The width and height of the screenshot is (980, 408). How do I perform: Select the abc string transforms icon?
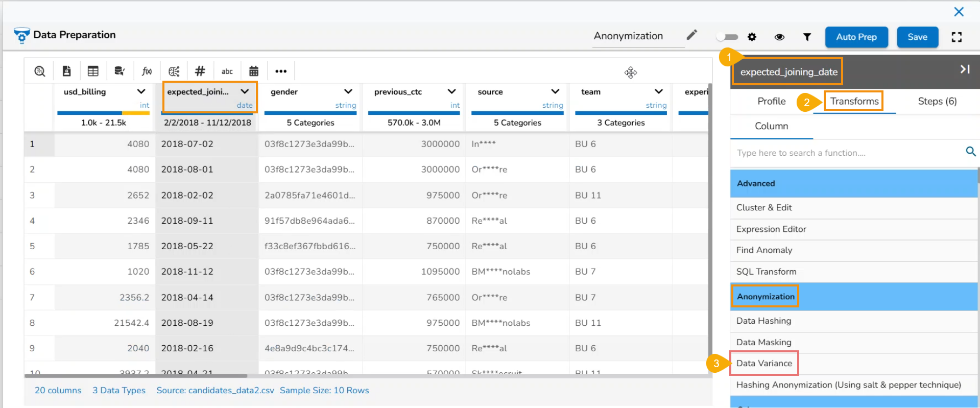pos(227,71)
